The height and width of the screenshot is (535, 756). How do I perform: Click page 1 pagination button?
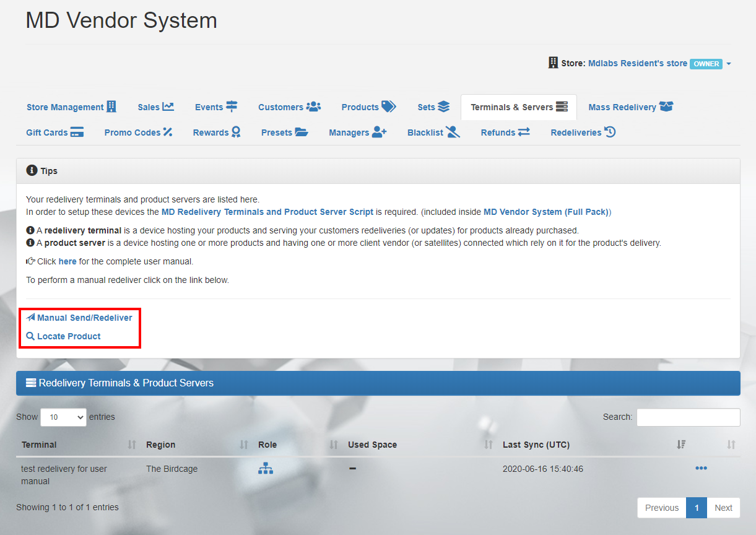coord(697,508)
